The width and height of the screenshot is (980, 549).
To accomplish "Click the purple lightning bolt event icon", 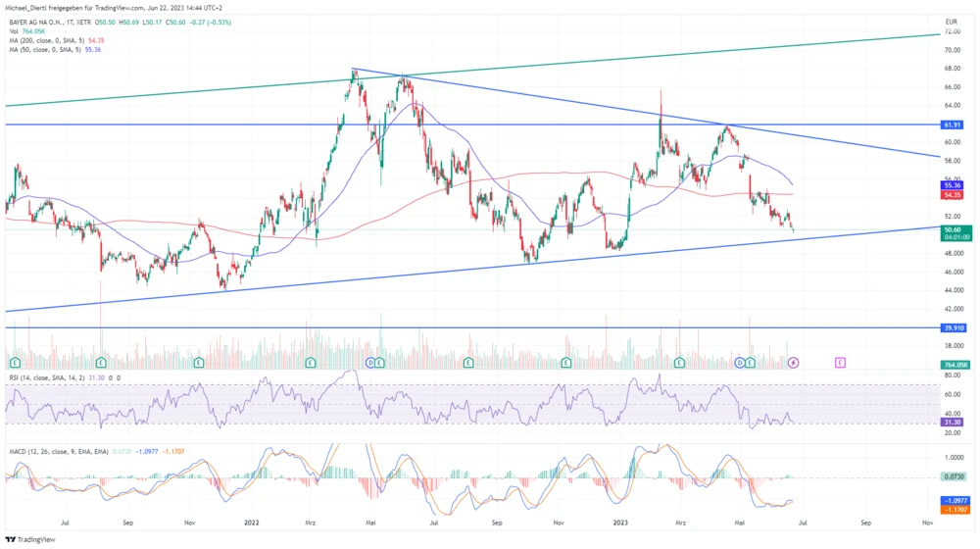I will 794,363.
